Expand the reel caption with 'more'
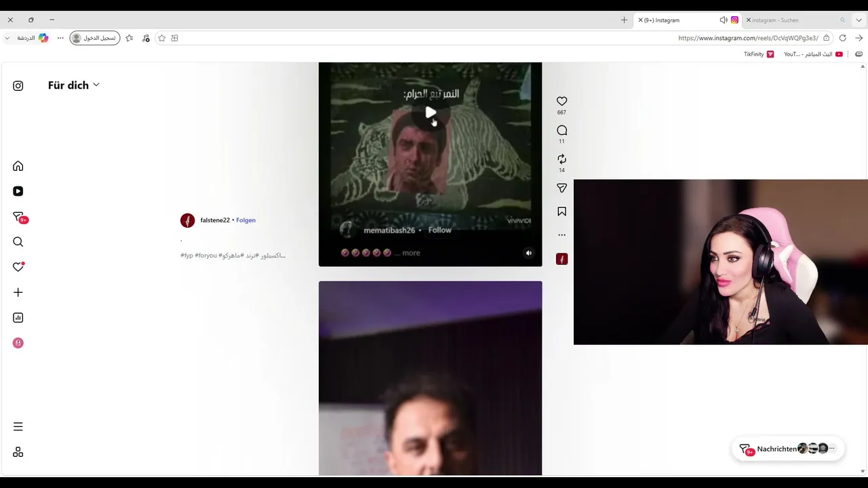 (x=411, y=253)
